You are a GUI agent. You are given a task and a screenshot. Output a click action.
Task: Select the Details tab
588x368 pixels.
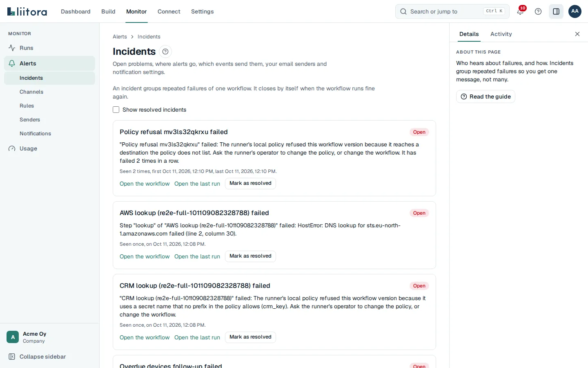coord(469,34)
